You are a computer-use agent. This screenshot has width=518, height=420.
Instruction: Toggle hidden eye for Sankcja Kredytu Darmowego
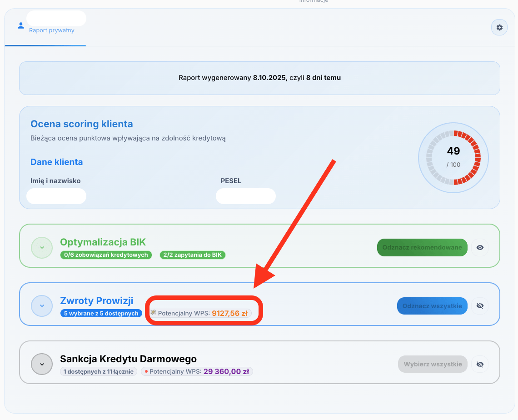480,364
